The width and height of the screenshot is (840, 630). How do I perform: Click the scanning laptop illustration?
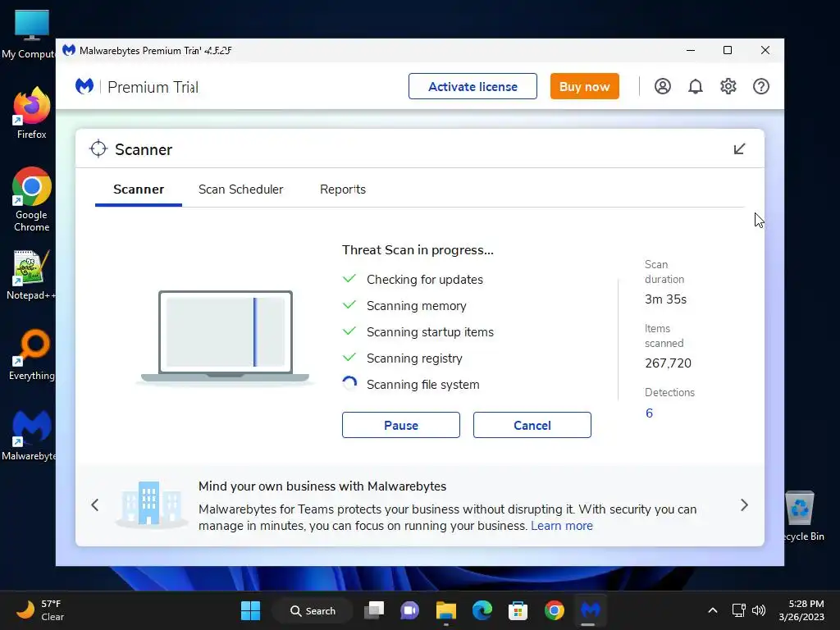[x=226, y=336]
